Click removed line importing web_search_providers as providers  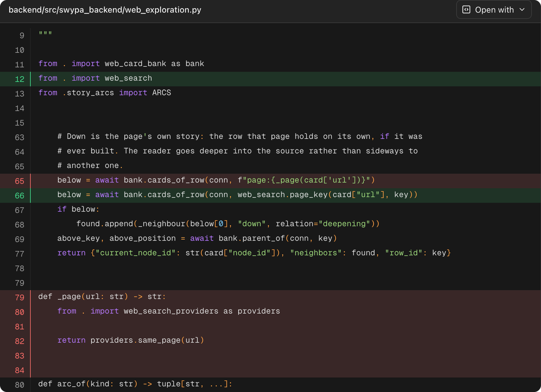click(168, 311)
